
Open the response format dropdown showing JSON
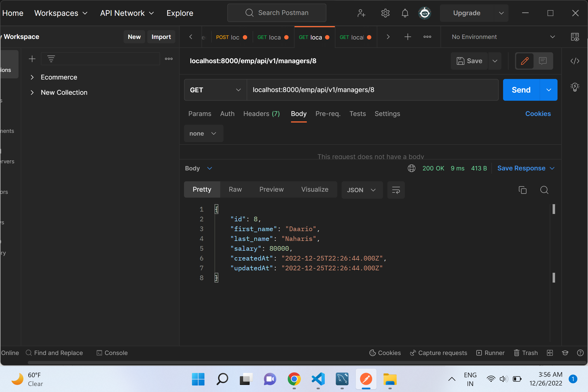[362, 190]
